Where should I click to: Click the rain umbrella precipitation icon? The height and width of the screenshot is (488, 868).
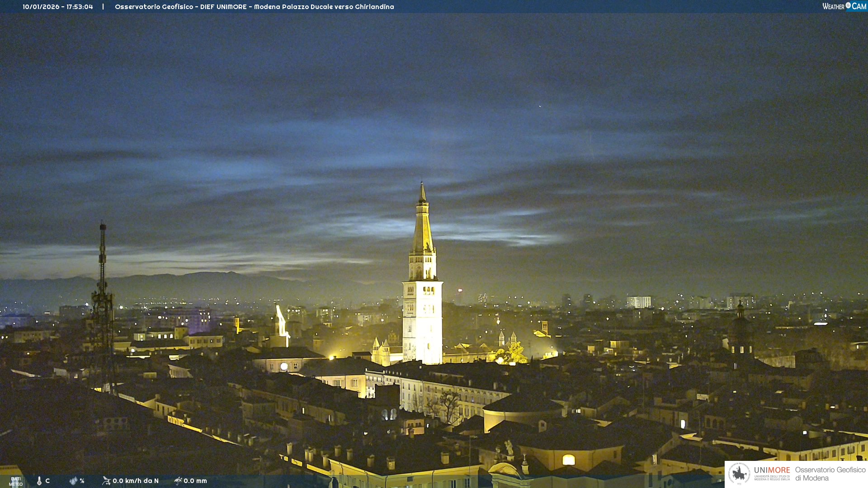click(178, 481)
